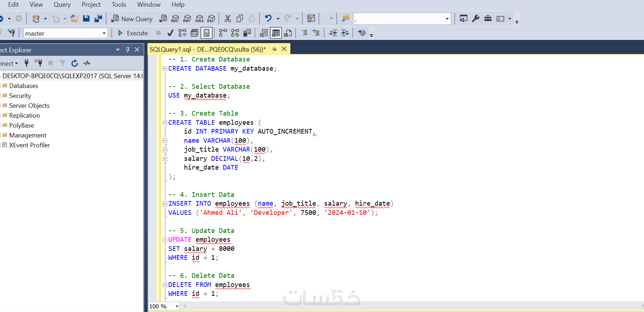Pin the SQLQuery1.sql tab
Viewport: 644px width, 312px height.
[274, 49]
